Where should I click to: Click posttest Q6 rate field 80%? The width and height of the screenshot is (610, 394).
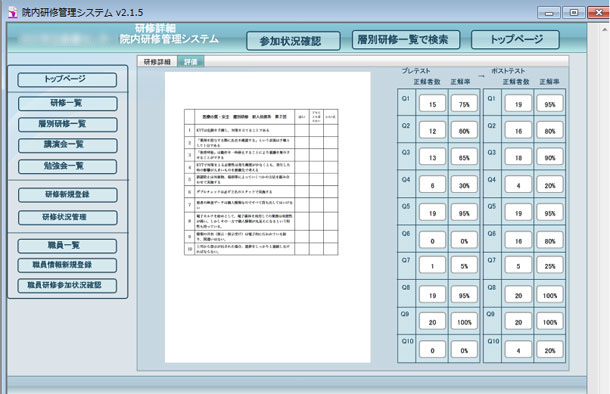coord(550,241)
